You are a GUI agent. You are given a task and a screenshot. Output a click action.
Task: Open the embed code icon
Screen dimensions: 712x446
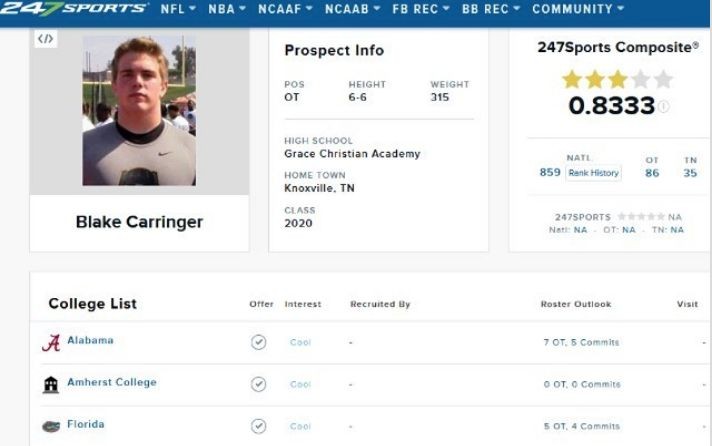click(45, 39)
